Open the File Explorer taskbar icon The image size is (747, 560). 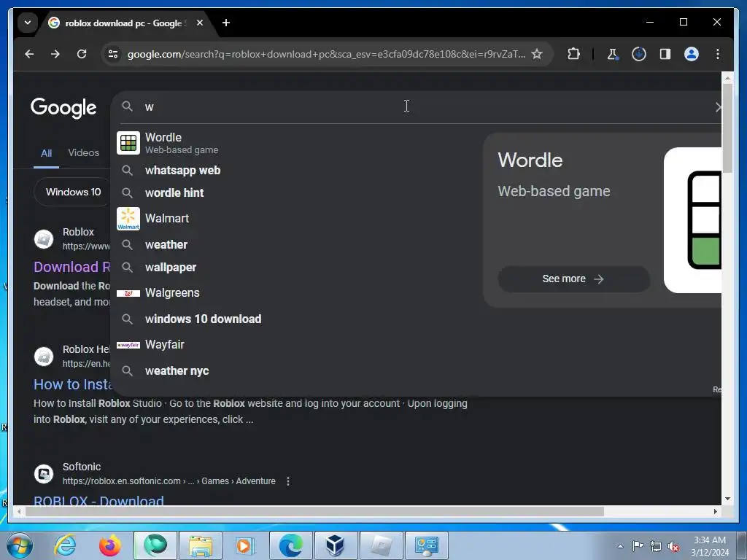(200, 545)
